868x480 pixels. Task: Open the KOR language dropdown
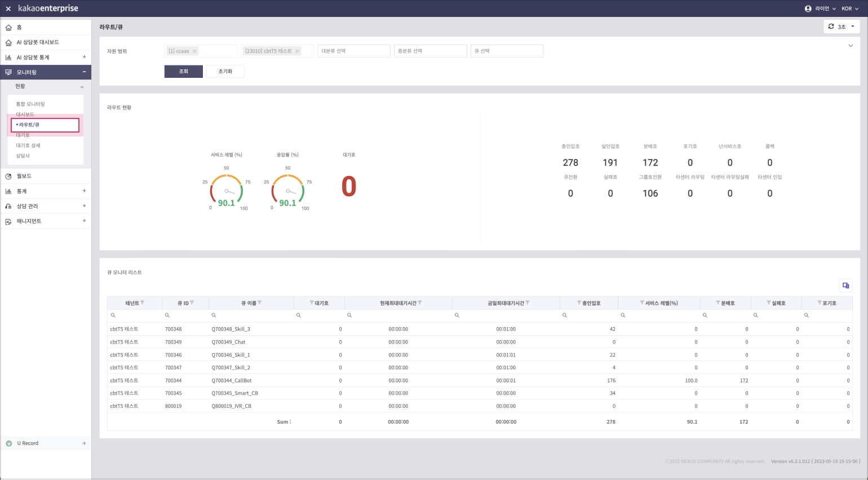coord(849,8)
